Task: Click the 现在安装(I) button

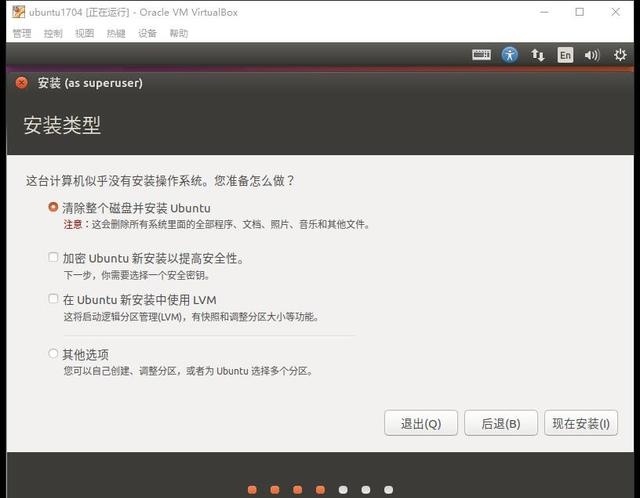Action: pos(581,423)
